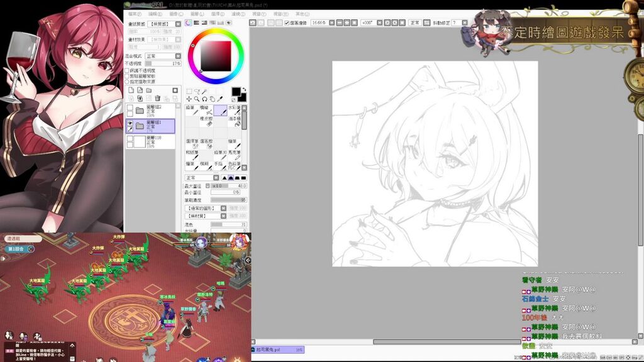The height and width of the screenshot is (362, 644).
Task: Adjust the 最大直徑 brush size slider
Action: [229, 186]
